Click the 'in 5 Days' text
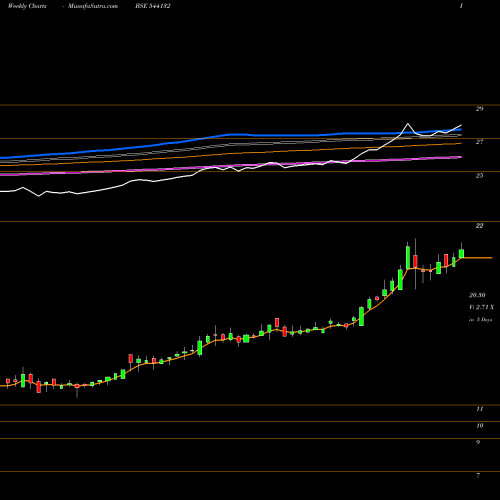Image resolution: width=500 pixels, height=500 pixels. (x=481, y=319)
